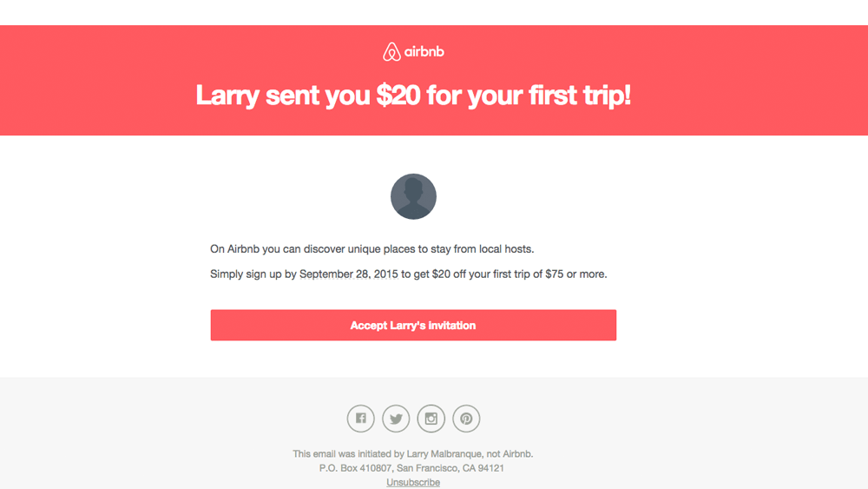The width and height of the screenshot is (868, 489).
Task: Click "Simply sign up by" sentence start
Action: [x=252, y=274]
